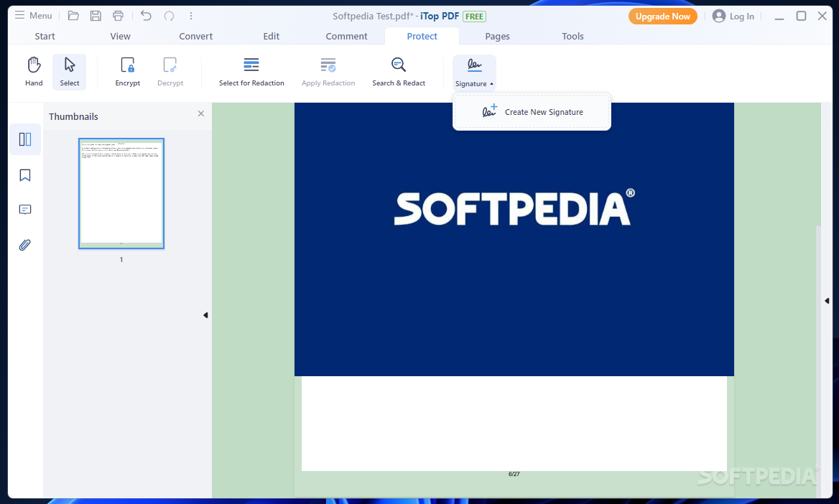Open the Comments sidebar panel
Image resolution: width=839 pixels, height=504 pixels.
pyautogui.click(x=25, y=209)
